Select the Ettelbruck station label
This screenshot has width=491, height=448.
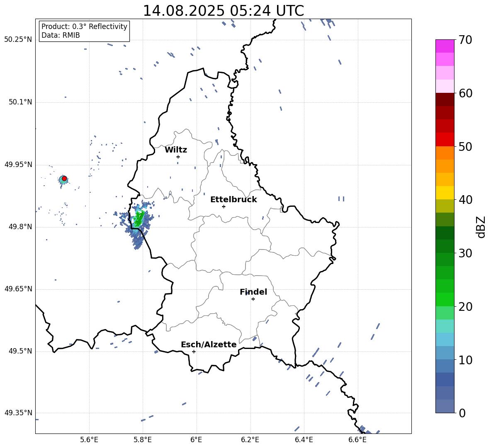click(233, 200)
